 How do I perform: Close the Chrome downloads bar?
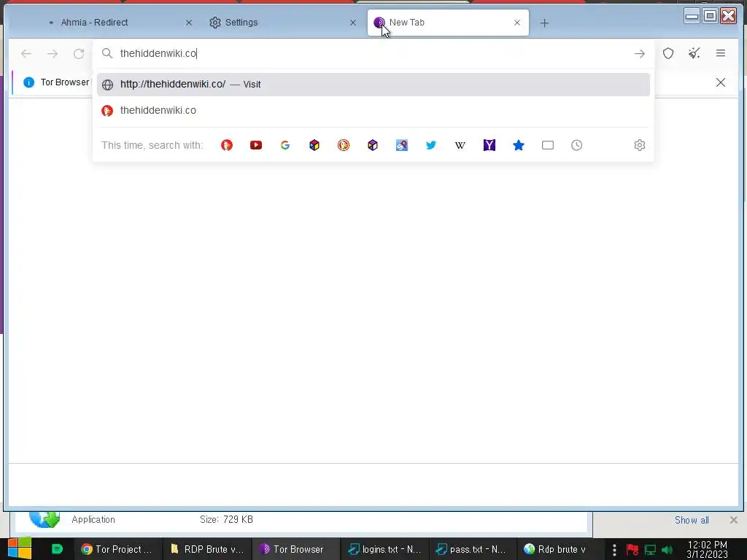[x=734, y=520]
